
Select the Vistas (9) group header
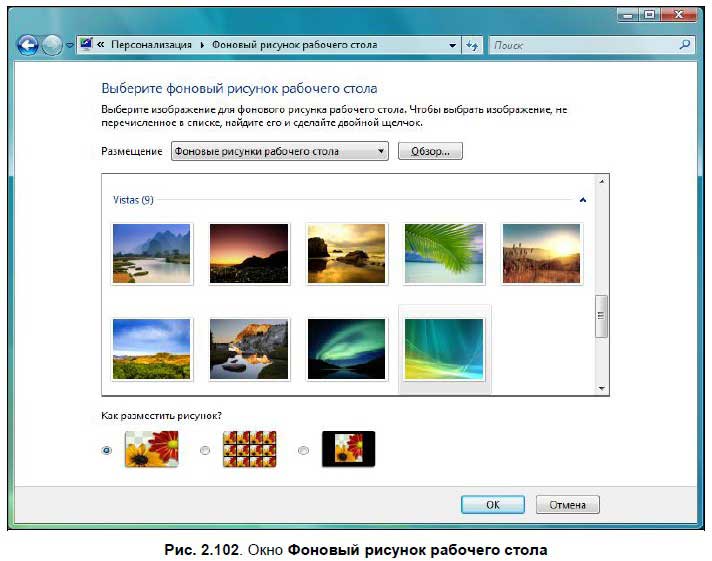coord(133,200)
